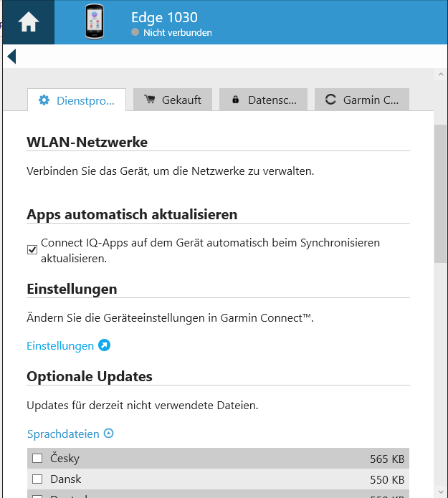Click the Garmin sync circle icon
The width and height of the screenshot is (448, 498).
[x=330, y=100]
